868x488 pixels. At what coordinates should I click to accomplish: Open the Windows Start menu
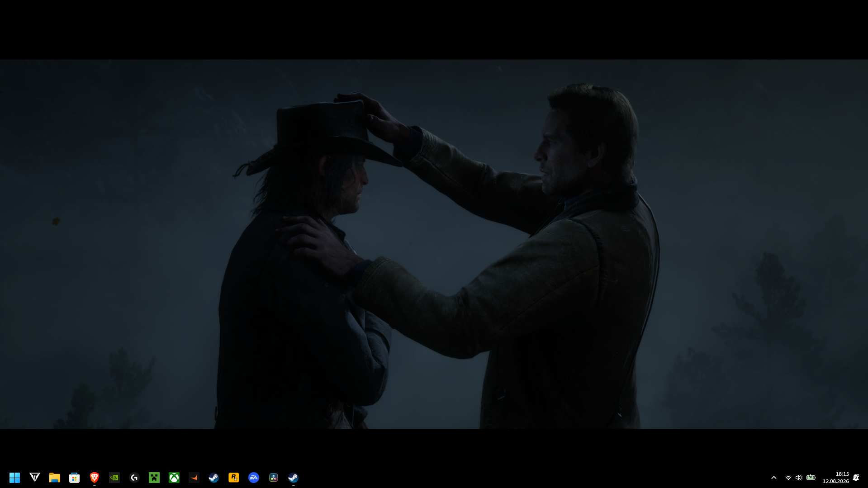coord(15,478)
